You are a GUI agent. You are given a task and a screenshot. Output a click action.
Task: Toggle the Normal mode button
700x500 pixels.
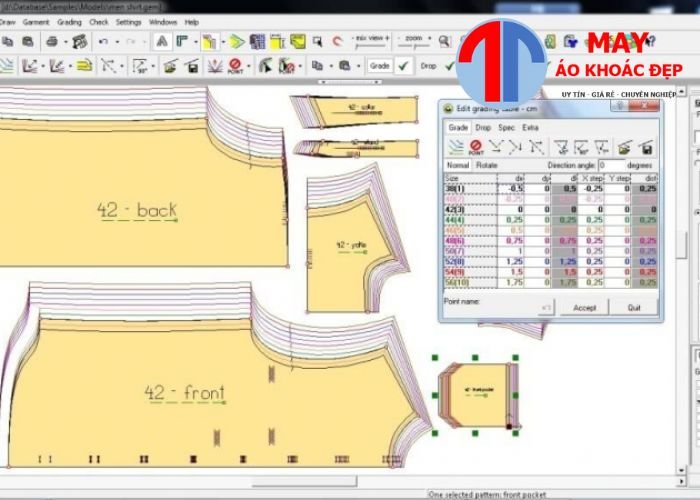[457, 165]
